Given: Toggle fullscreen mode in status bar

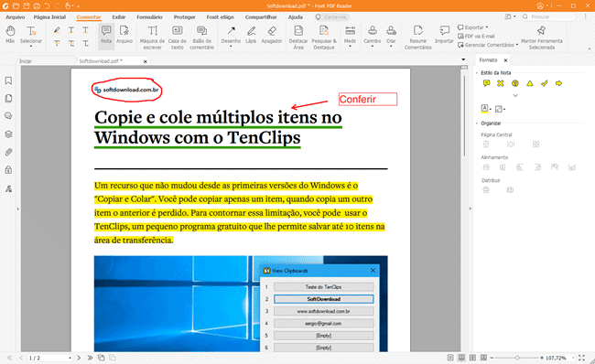Looking at the screenshot, I should click(x=581, y=358).
